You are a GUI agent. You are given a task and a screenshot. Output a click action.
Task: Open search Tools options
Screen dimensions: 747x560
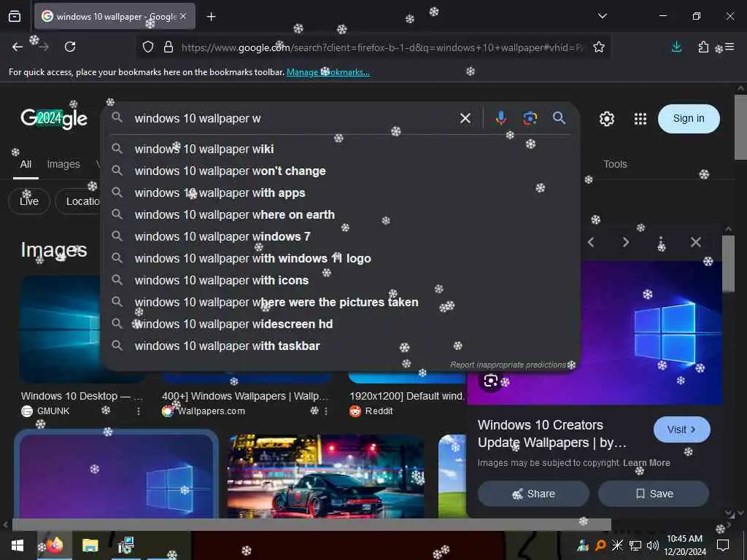coord(615,164)
